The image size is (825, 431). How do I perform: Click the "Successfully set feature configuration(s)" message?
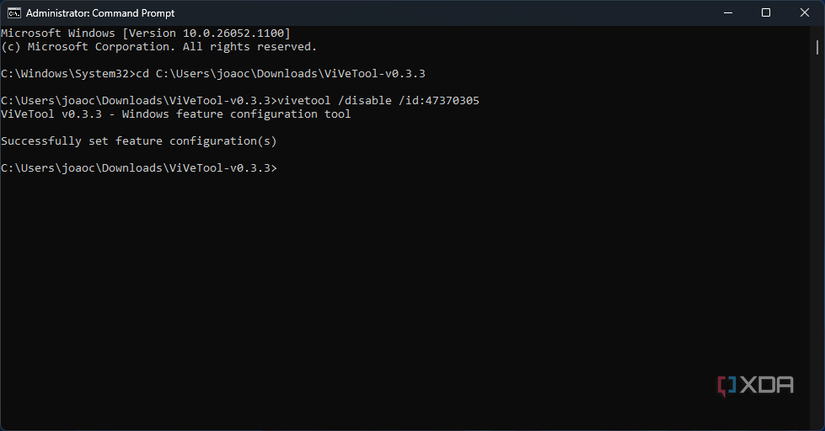tap(138, 141)
